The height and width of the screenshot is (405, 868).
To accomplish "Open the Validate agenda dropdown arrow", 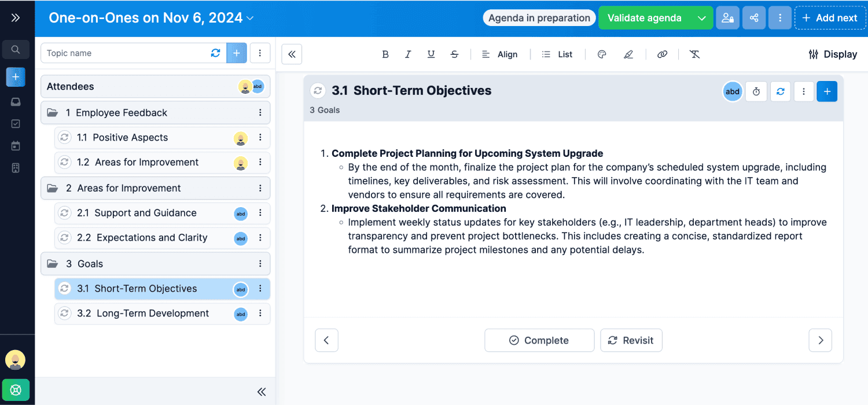I will (x=701, y=18).
